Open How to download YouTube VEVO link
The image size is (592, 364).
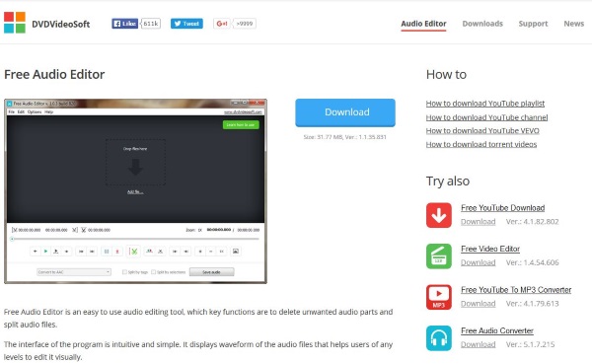click(x=482, y=130)
